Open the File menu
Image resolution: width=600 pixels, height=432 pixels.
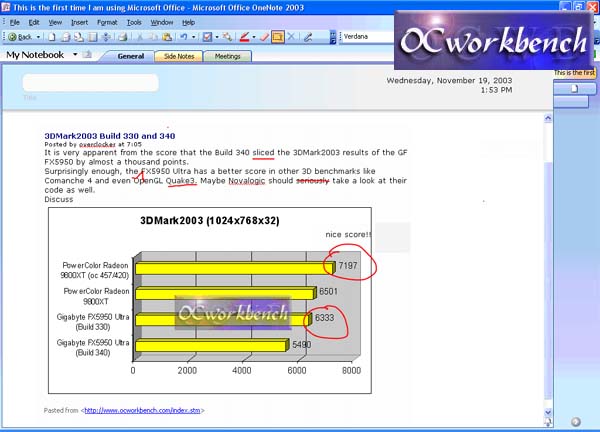pos(15,23)
